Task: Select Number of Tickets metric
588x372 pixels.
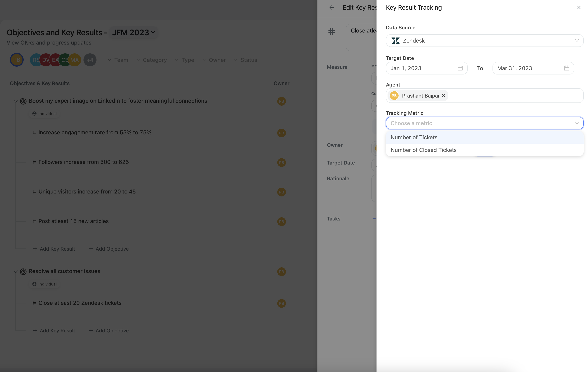Action: click(484, 137)
